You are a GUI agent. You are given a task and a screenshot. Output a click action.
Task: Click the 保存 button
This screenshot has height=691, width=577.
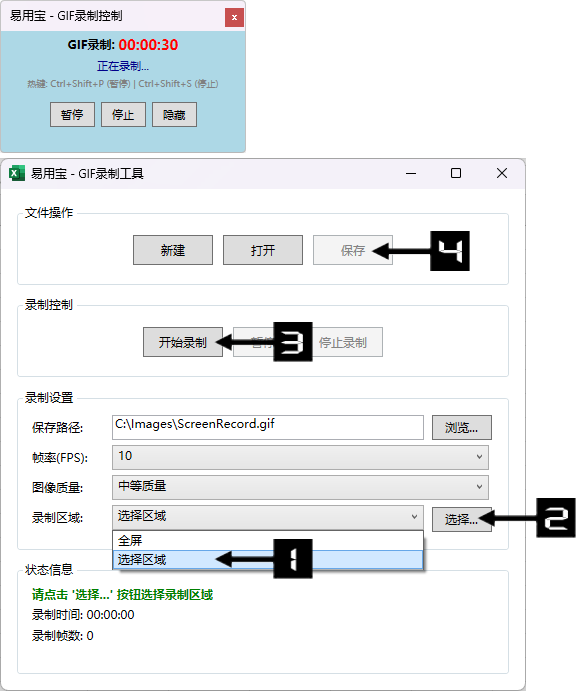click(x=353, y=250)
